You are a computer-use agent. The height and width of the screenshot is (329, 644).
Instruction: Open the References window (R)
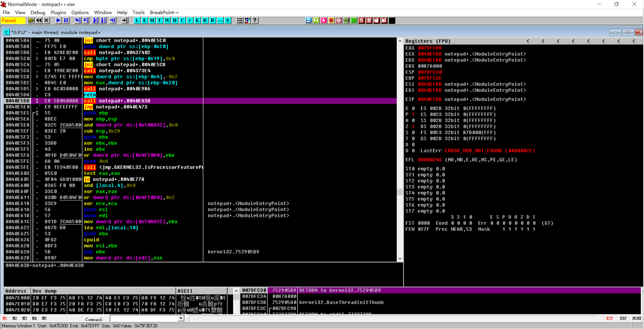(212, 20)
